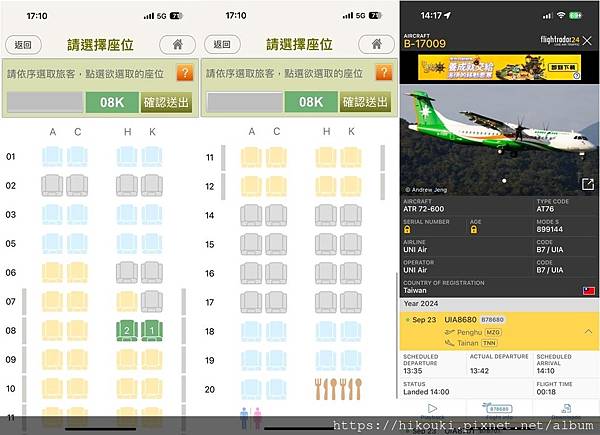Image resolution: width=600 pixels, height=435 pixels.
Task: Select yellow seat 09K
Action: coord(152,360)
